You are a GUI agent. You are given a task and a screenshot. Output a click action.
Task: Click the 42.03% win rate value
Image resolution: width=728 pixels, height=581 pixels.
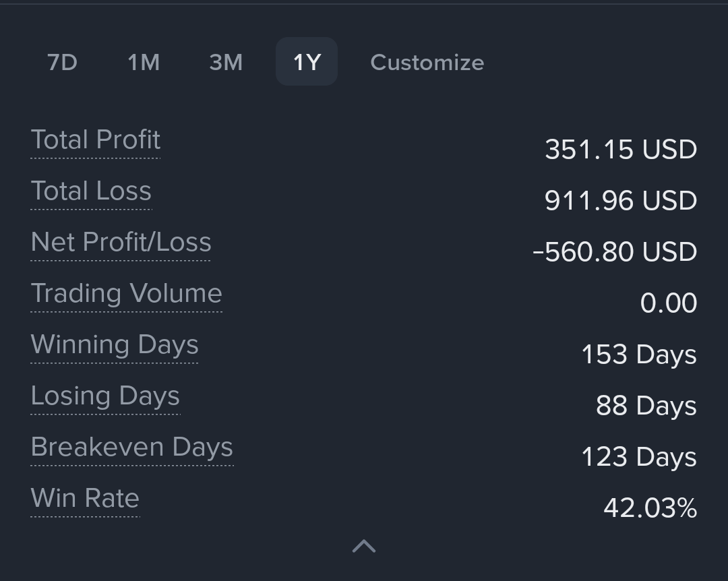(650, 508)
